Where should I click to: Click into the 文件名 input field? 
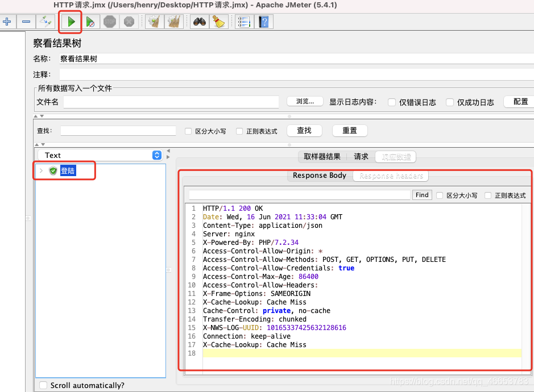tap(171, 102)
